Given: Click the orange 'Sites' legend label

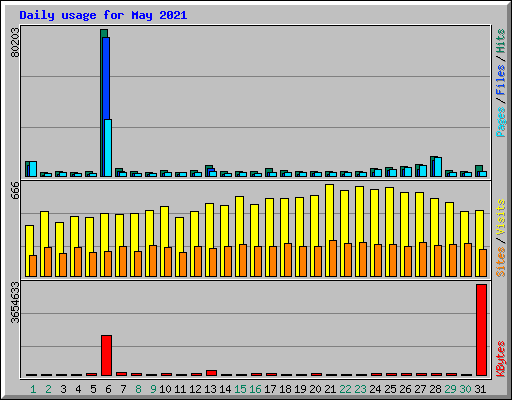Looking at the screenshot, I should (x=501, y=262).
